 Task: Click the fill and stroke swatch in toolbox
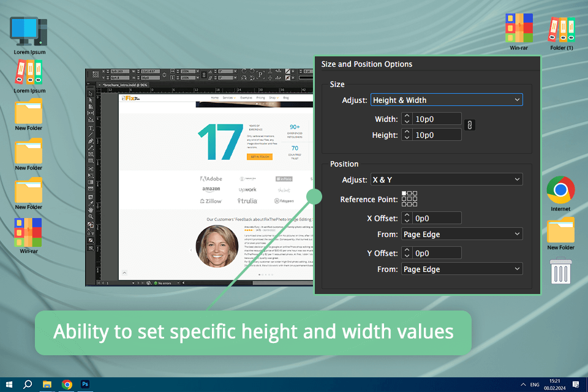[91, 224]
